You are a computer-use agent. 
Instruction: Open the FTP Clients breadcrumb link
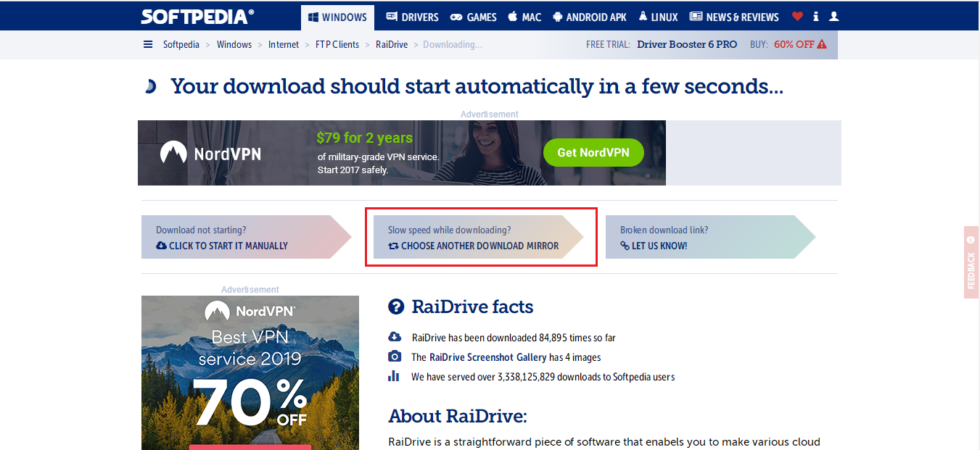point(337,44)
